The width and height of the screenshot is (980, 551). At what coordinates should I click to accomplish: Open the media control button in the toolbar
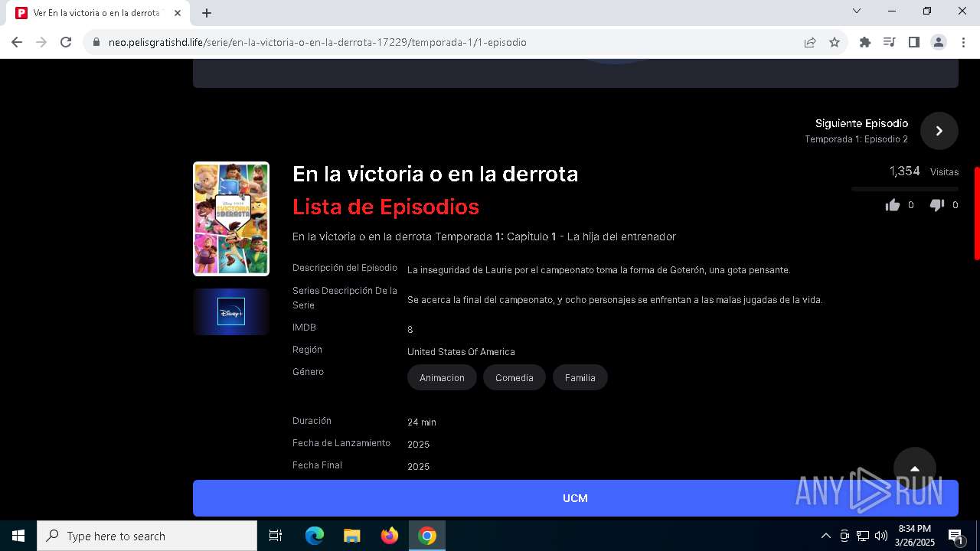click(890, 42)
